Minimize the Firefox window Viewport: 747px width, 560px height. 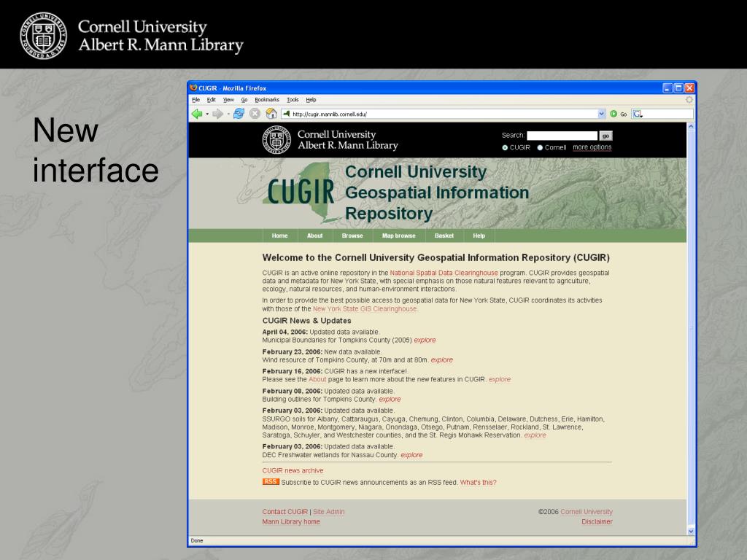tap(667, 88)
